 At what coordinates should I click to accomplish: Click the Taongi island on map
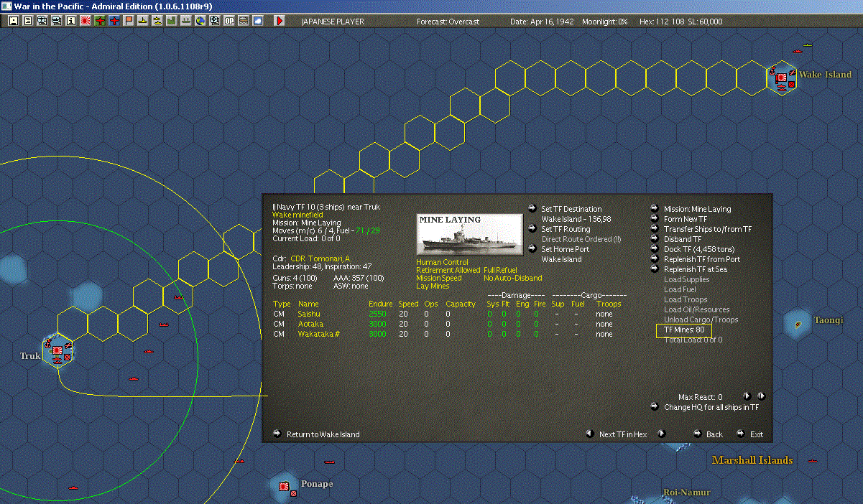(x=798, y=325)
